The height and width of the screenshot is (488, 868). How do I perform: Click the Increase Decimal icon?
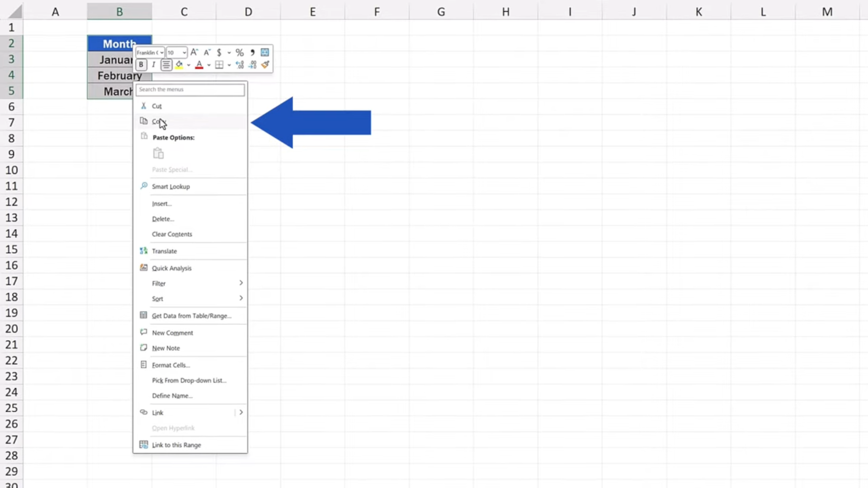[x=240, y=65]
